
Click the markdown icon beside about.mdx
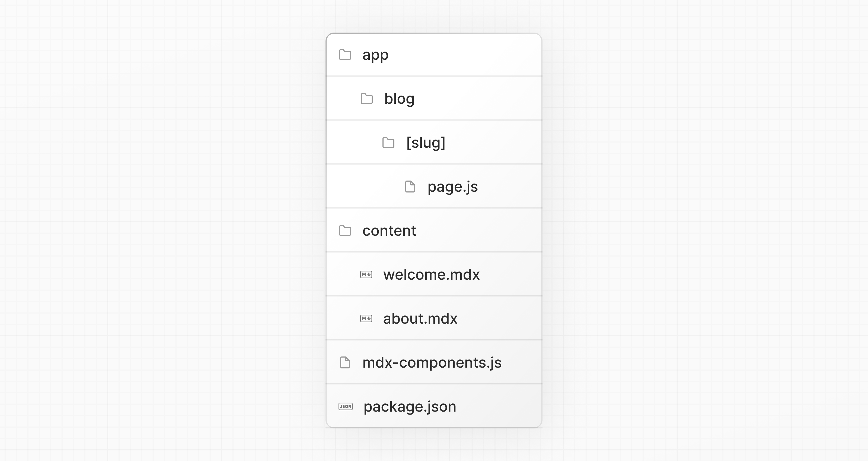pyautogui.click(x=366, y=318)
